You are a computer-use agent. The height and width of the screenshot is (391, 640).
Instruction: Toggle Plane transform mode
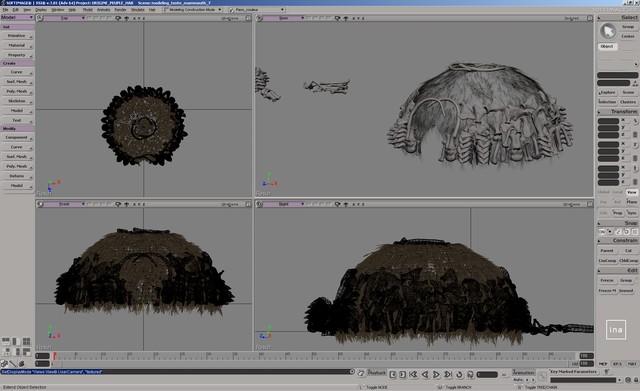coord(632,202)
